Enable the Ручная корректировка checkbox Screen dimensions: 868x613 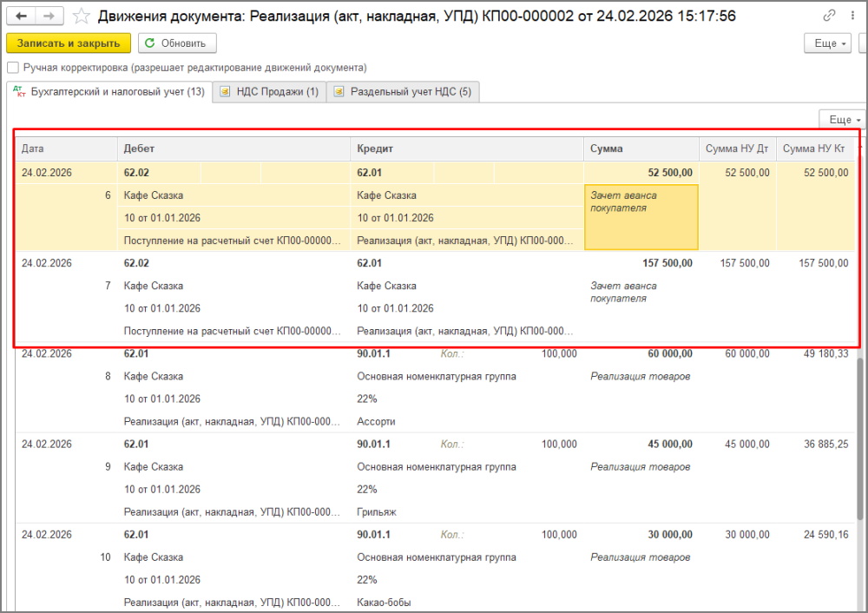[13, 68]
